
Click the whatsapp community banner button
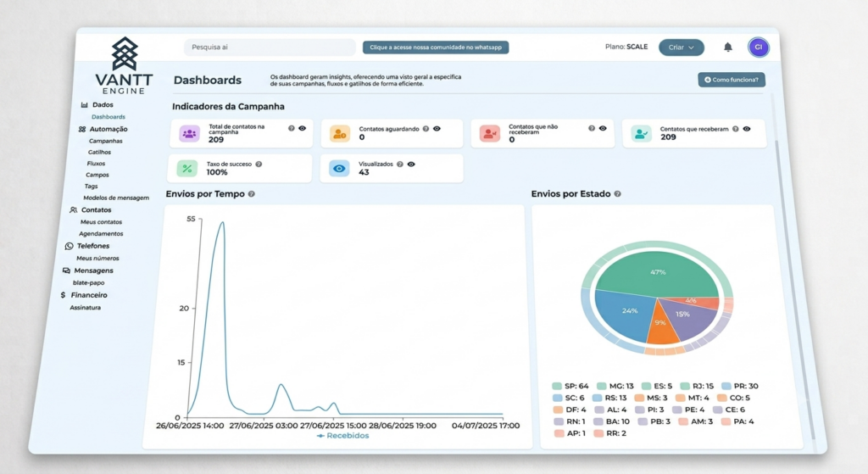[x=436, y=47]
